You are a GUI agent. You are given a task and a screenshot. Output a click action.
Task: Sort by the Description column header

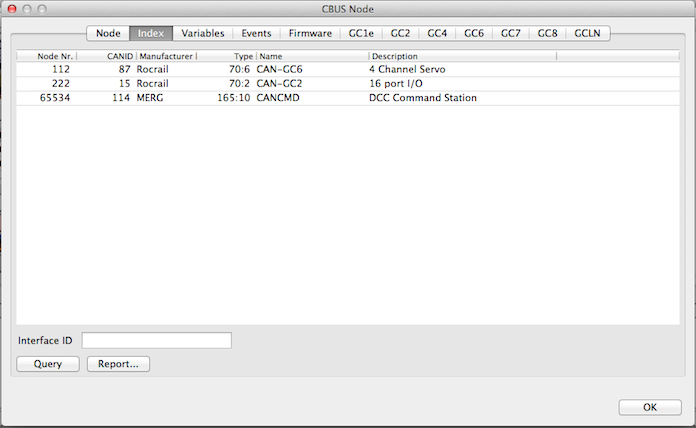click(460, 56)
